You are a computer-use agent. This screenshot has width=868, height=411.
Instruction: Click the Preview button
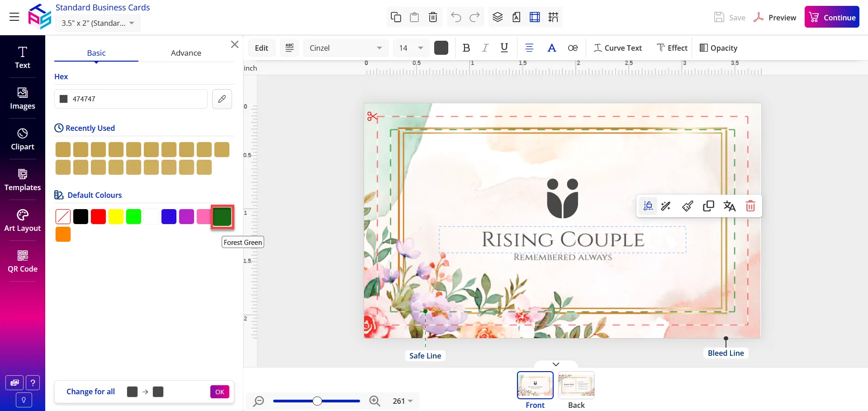775,17
